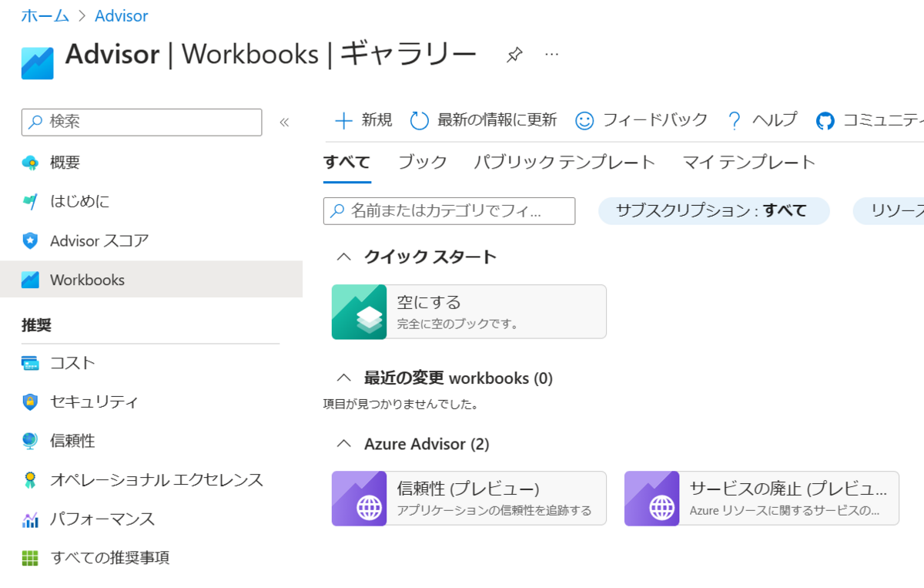Click the GitHub コミュニティ icon

point(825,120)
